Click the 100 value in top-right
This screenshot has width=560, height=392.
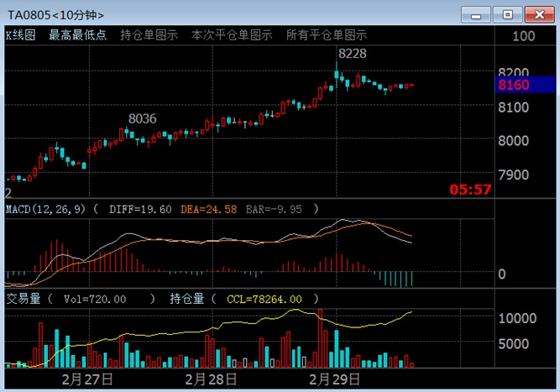pos(524,36)
